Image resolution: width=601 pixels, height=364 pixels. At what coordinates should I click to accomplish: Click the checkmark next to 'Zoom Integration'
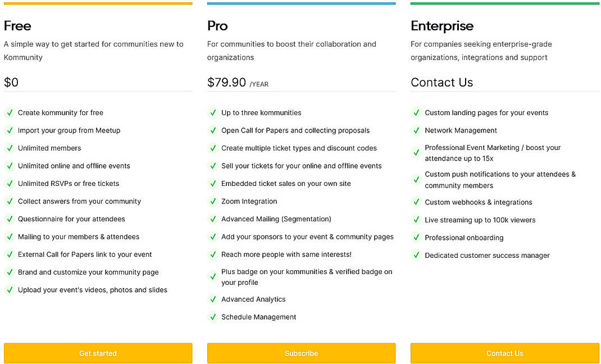click(213, 201)
